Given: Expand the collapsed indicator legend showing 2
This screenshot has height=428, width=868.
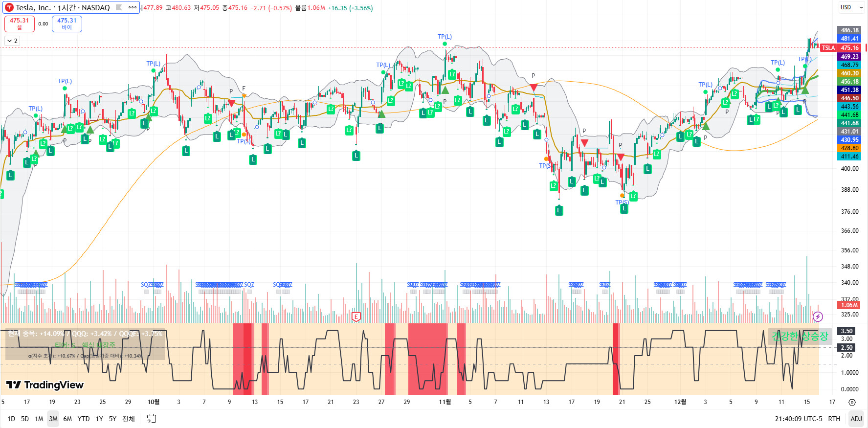Looking at the screenshot, I should pos(13,41).
